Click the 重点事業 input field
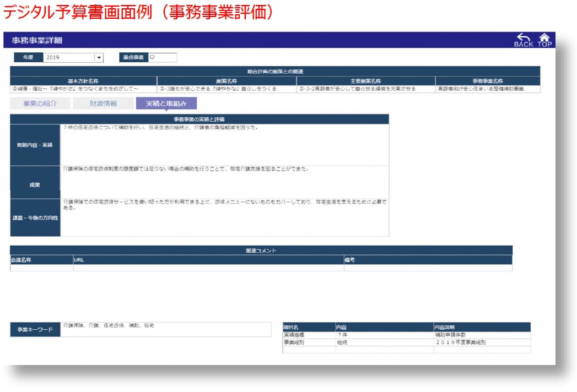The image size is (577, 392). coord(164,57)
